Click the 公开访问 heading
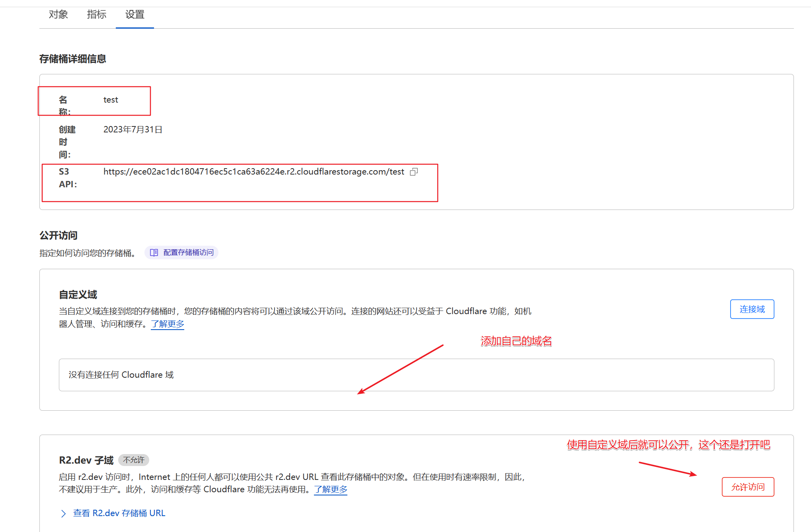 [58, 235]
